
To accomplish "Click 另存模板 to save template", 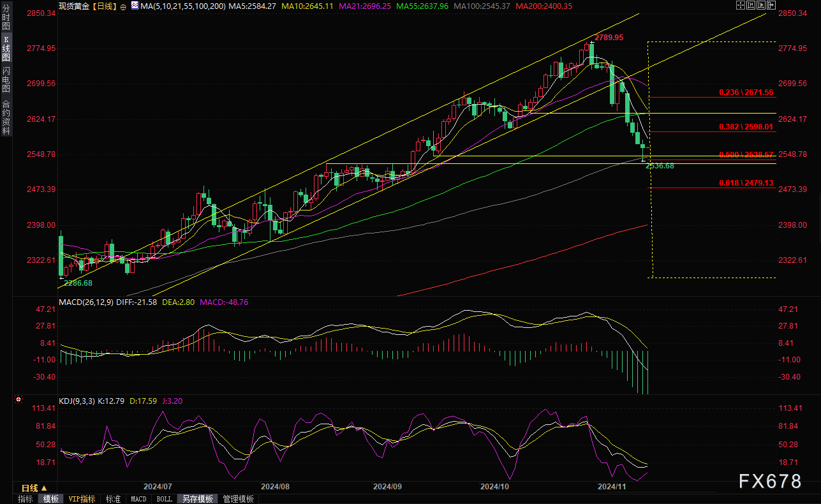I will click(x=196, y=499).
